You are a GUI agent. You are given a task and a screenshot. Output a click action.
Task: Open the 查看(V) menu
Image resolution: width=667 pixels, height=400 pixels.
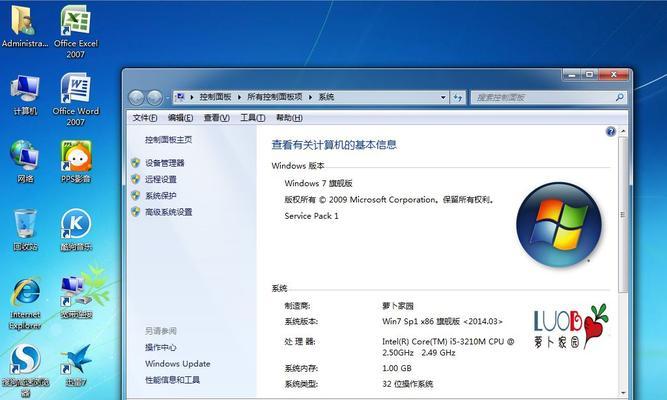coord(217,118)
